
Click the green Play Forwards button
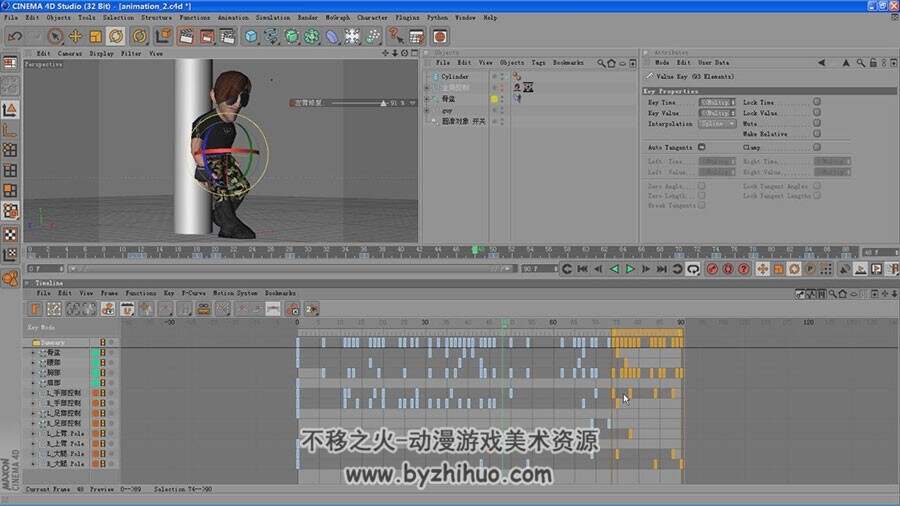[630, 268]
